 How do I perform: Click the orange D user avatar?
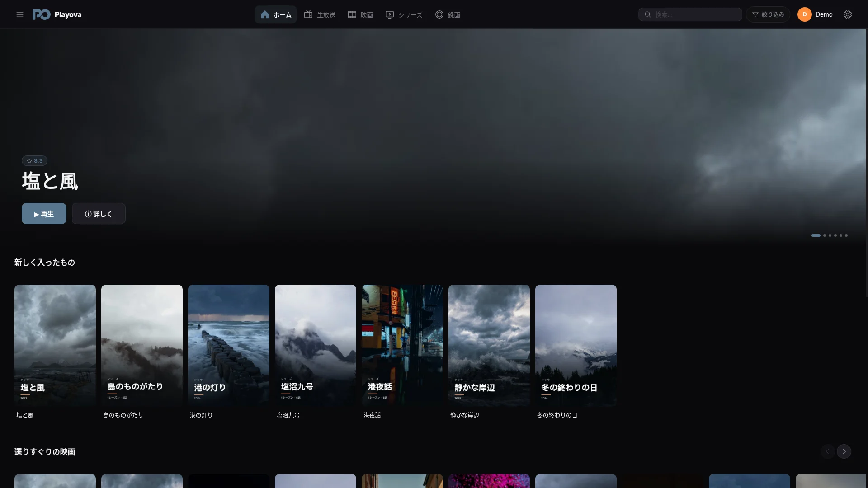(x=805, y=14)
